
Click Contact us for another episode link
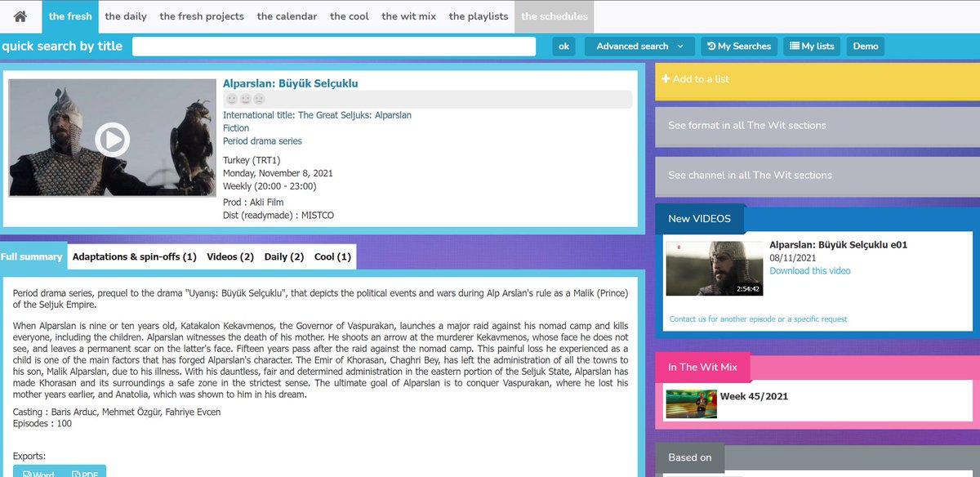[x=758, y=319]
